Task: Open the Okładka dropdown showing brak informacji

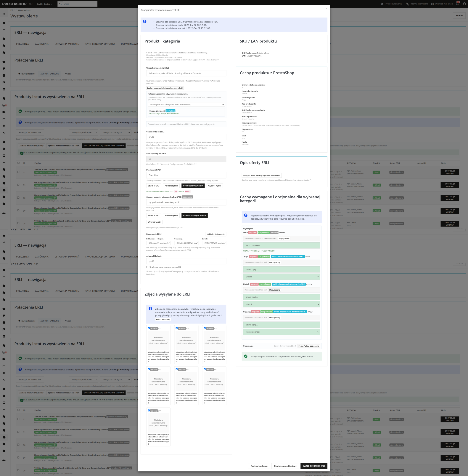Action: point(282,332)
